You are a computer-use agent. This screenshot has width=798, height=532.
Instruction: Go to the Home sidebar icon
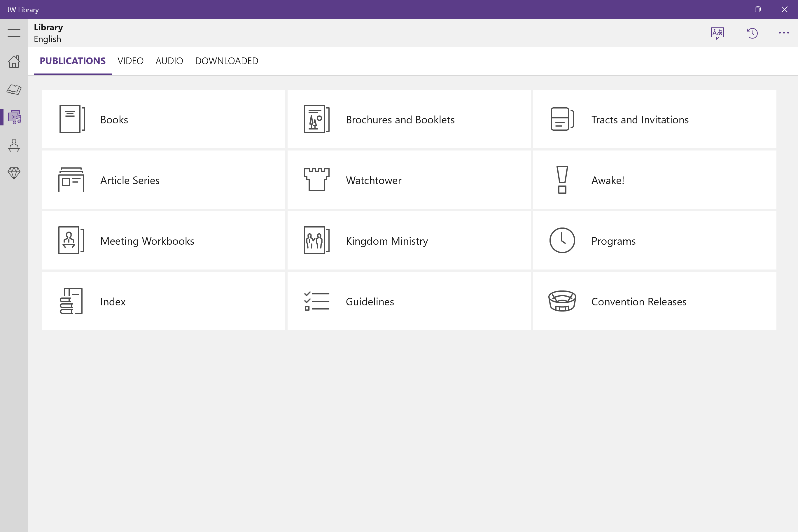coord(14,62)
